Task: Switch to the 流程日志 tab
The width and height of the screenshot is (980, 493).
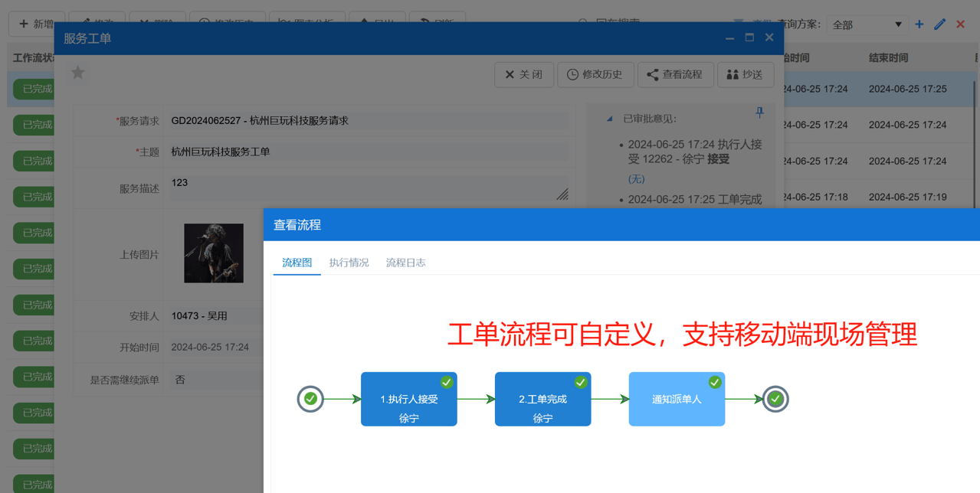Action: tap(406, 263)
